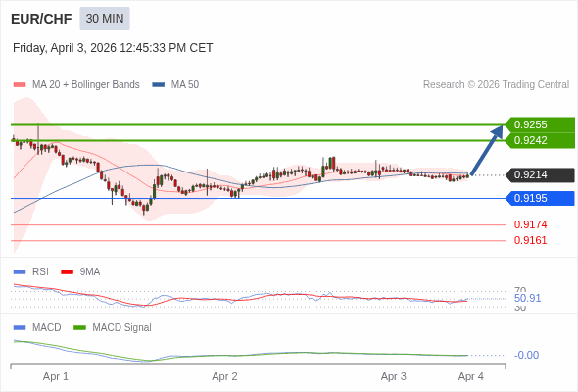Click the MA 20 + Bollinger Bands swatch
This screenshot has width=578, height=392.
20,85
